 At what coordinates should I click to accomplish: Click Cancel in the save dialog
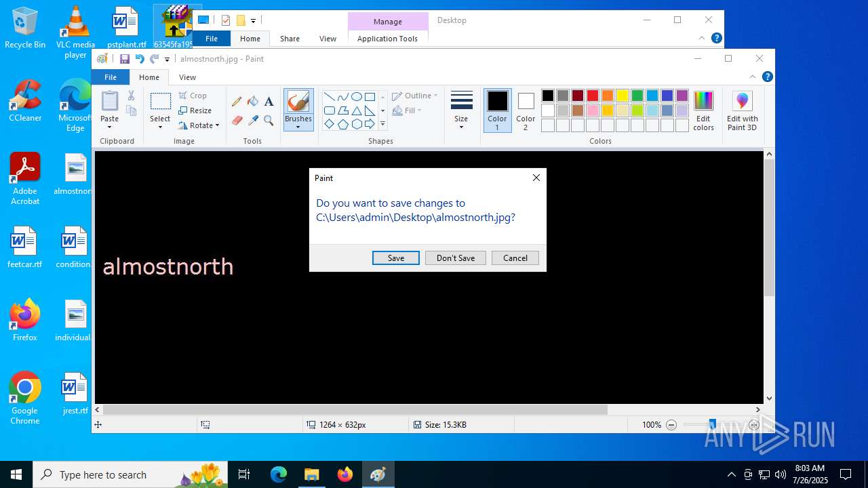point(515,258)
